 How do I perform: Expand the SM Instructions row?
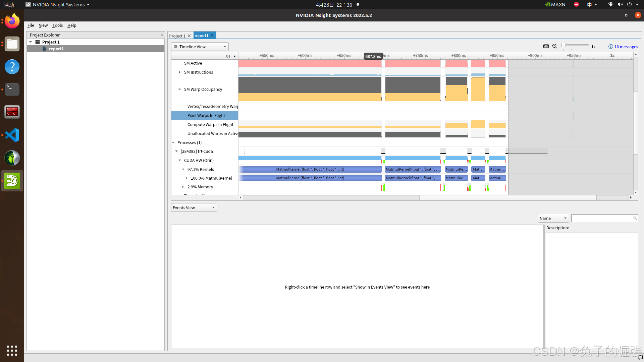pyautogui.click(x=180, y=72)
